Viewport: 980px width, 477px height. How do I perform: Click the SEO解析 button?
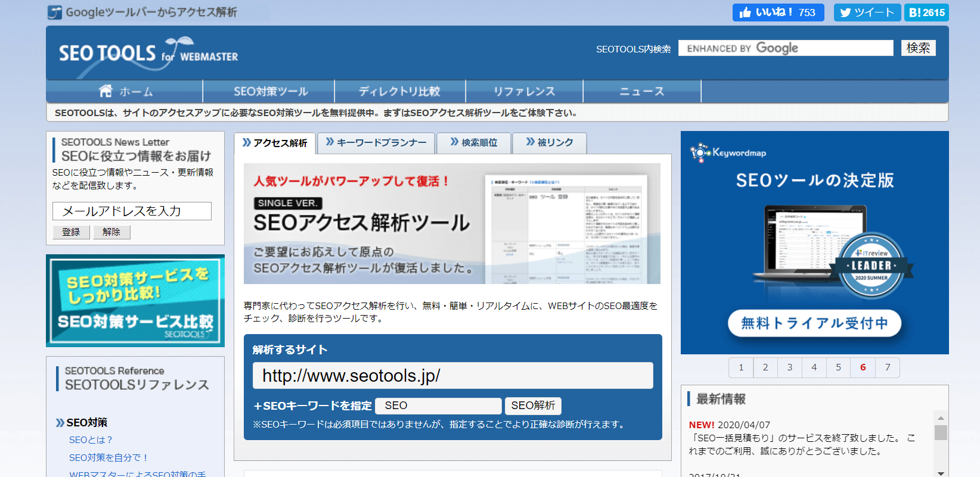coord(533,406)
